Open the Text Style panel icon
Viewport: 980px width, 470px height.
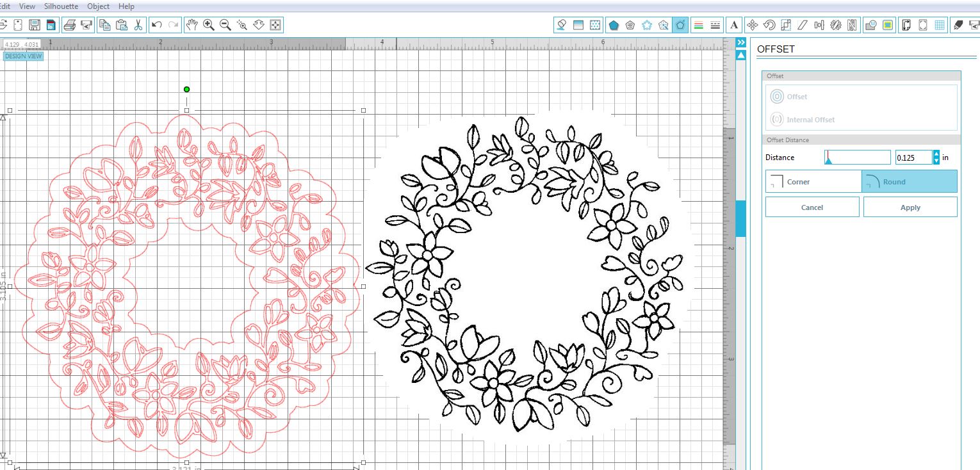(x=734, y=25)
